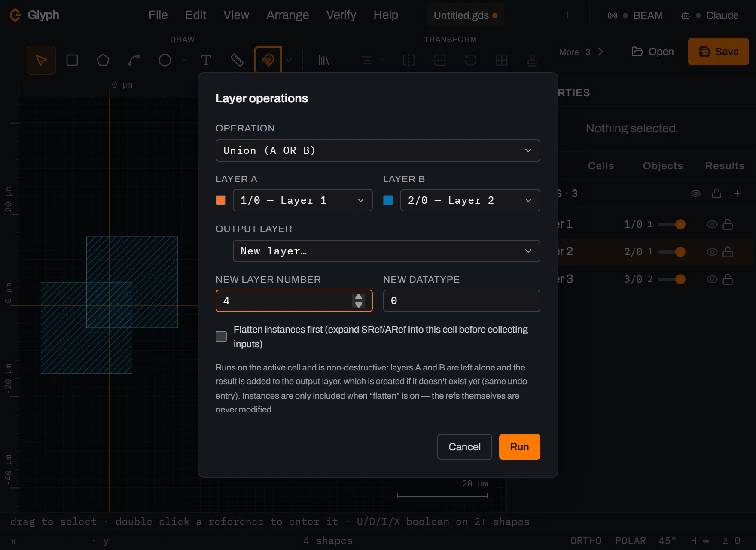Open the Edit menu
The height and width of the screenshot is (550, 756).
[195, 15]
